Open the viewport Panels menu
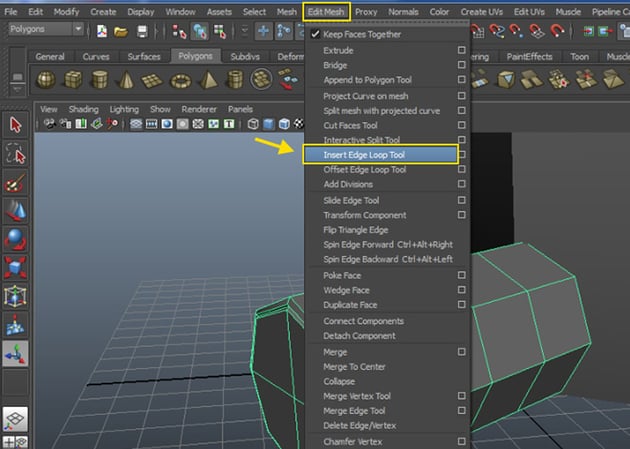630x449 pixels. coord(240,109)
